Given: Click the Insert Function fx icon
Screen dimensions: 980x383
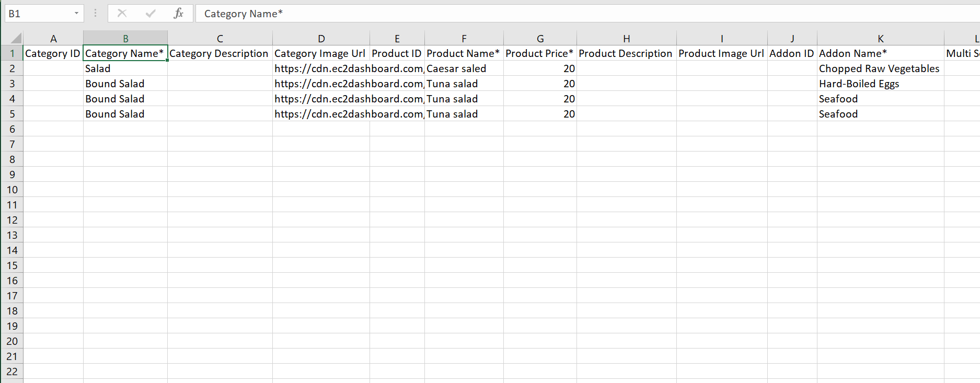Looking at the screenshot, I should (178, 14).
